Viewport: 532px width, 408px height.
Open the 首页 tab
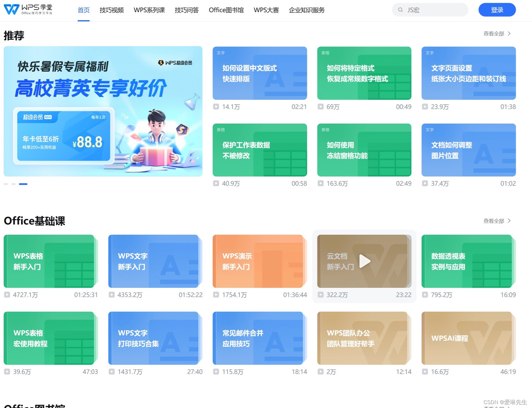point(84,10)
